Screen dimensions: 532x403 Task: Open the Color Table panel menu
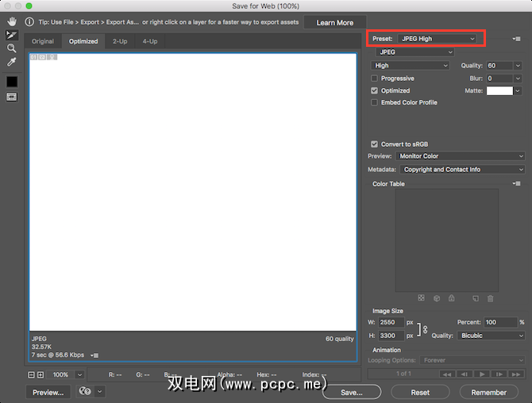click(517, 184)
